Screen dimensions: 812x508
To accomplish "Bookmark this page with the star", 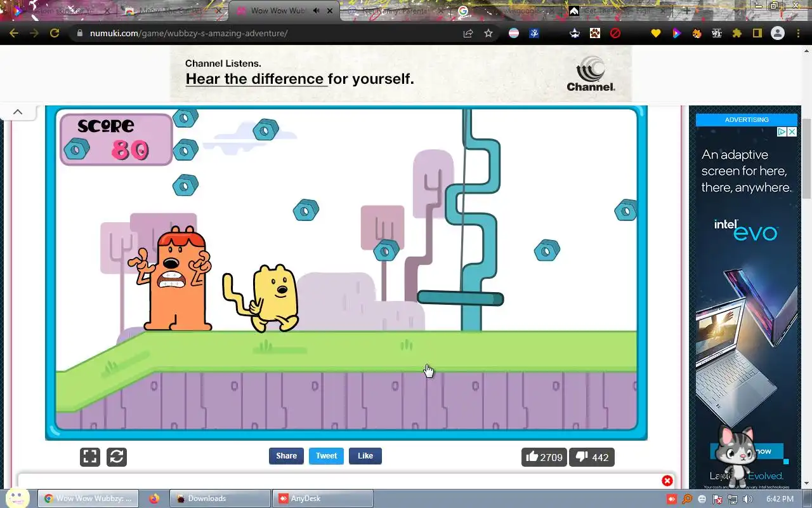I will pyautogui.click(x=488, y=33).
